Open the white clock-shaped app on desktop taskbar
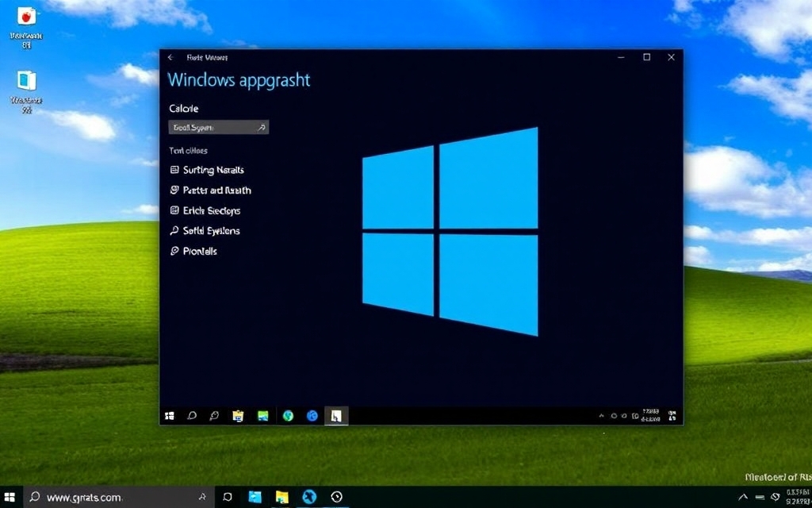812x508 pixels. 336,497
